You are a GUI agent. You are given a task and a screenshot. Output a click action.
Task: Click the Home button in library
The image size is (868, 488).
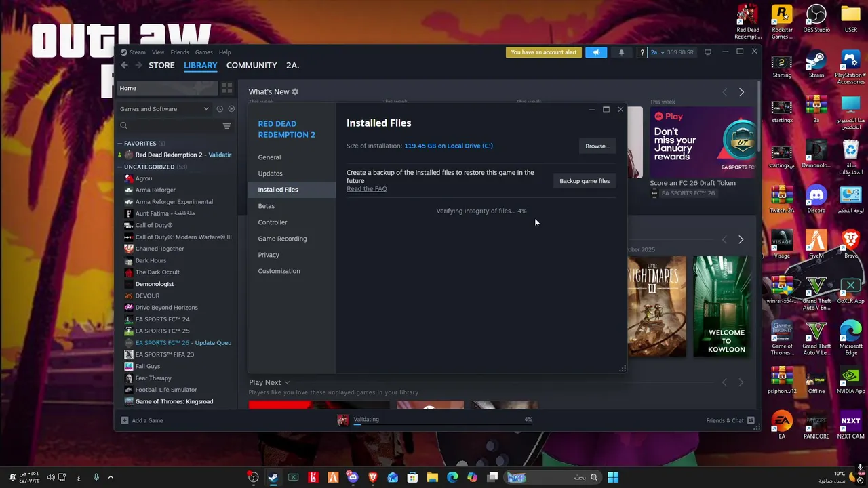click(167, 88)
